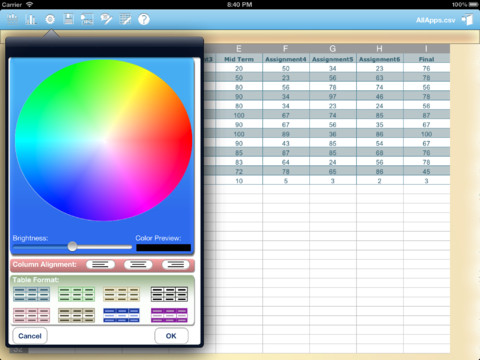Select column H header
Viewport: 480px width, 360px height.
tap(380, 49)
